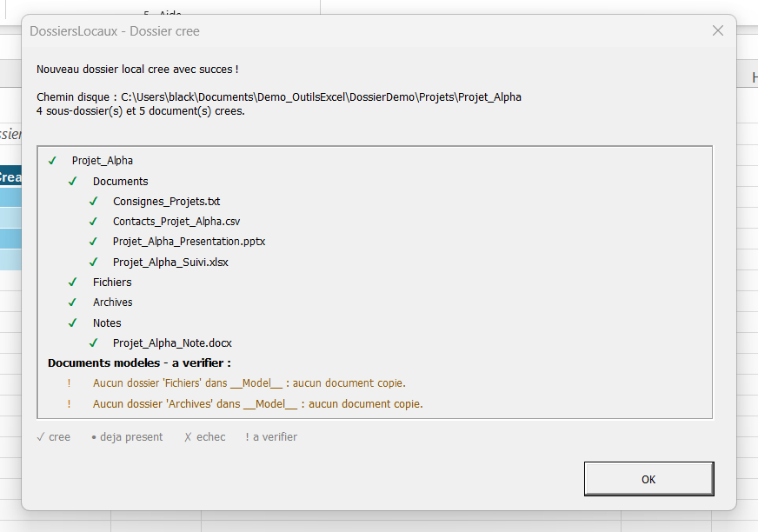Select the 'Aucun dossier Archives' warning line
The image size is (758, 532).
pyautogui.click(x=257, y=404)
